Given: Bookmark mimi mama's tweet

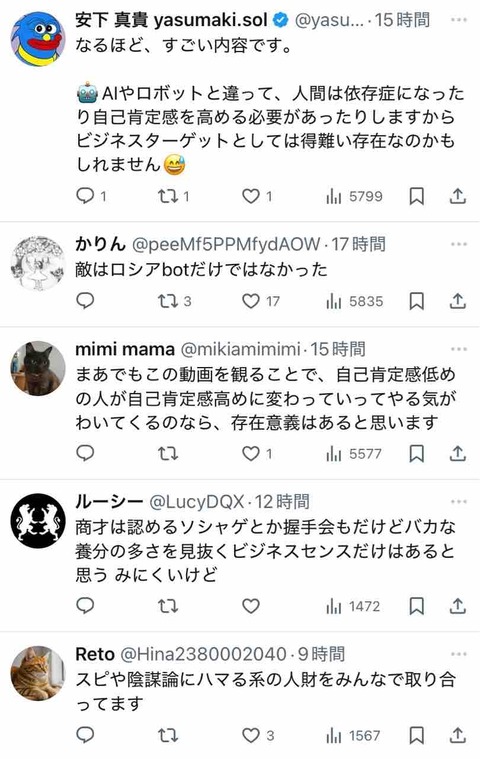Looking at the screenshot, I should [417, 454].
